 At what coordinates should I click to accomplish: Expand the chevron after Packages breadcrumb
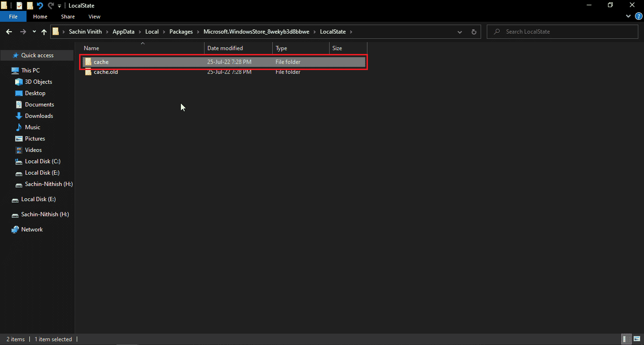pos(198,32)
